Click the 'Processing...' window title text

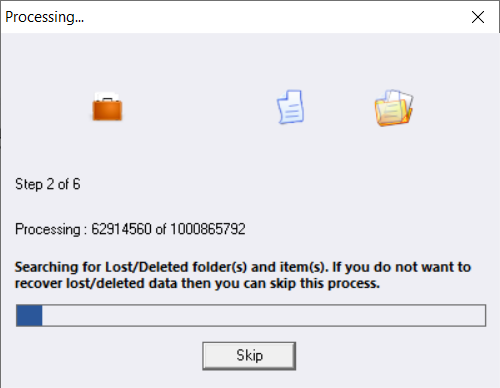click(44, 17)
